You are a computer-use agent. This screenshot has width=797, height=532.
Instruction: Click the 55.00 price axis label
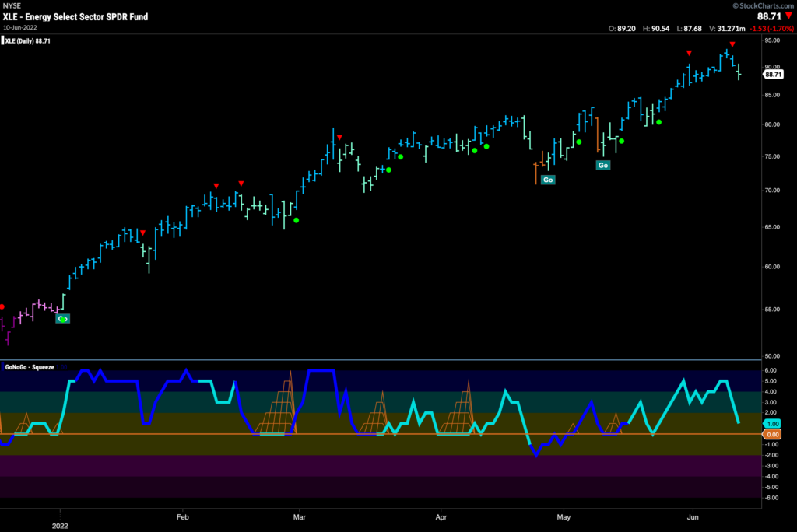click(x=772, y=310)
